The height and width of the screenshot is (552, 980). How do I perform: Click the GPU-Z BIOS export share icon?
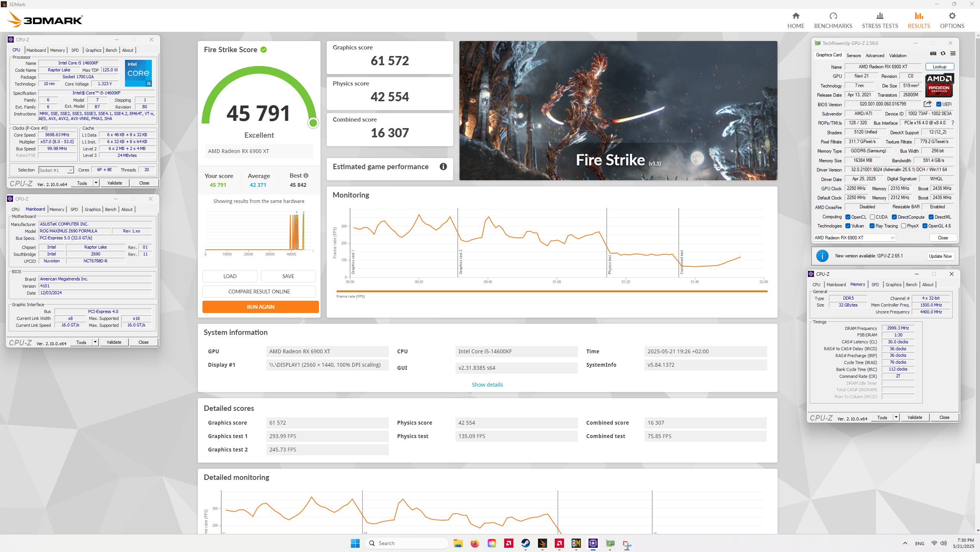point(927,104)
